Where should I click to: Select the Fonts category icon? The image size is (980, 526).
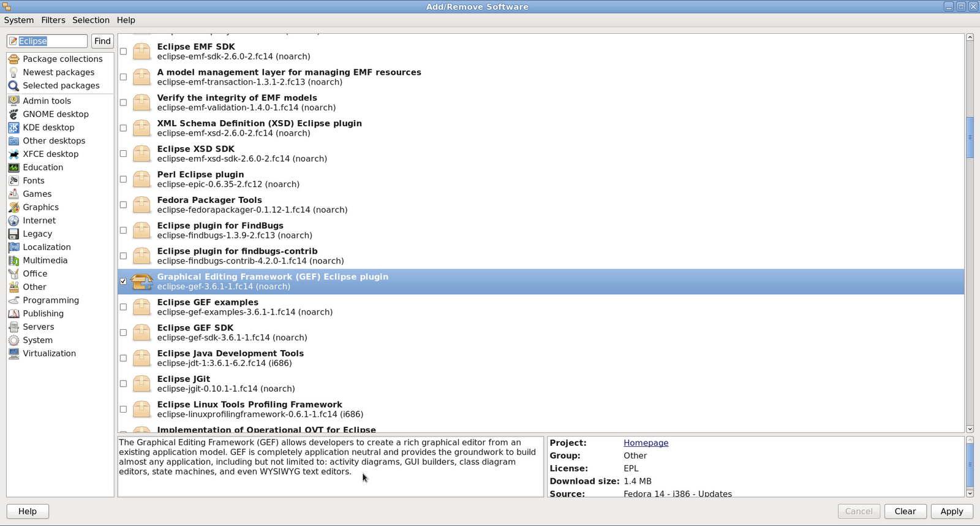[x=13, y=181]
